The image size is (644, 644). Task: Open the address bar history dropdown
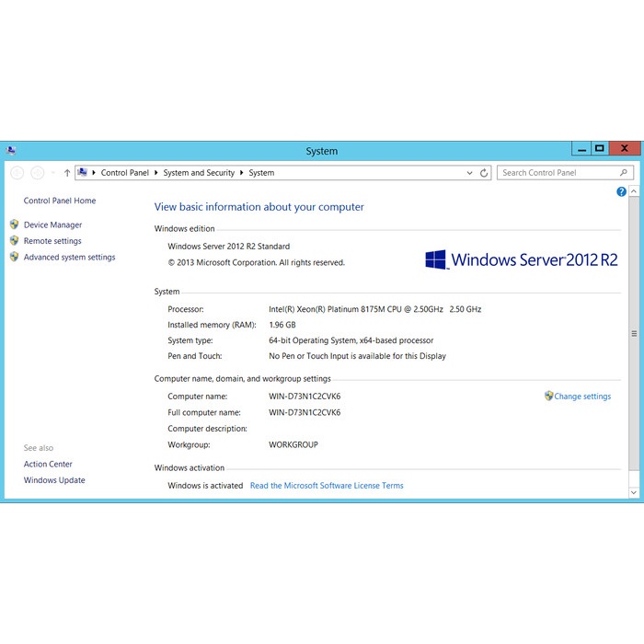(469, 173)
